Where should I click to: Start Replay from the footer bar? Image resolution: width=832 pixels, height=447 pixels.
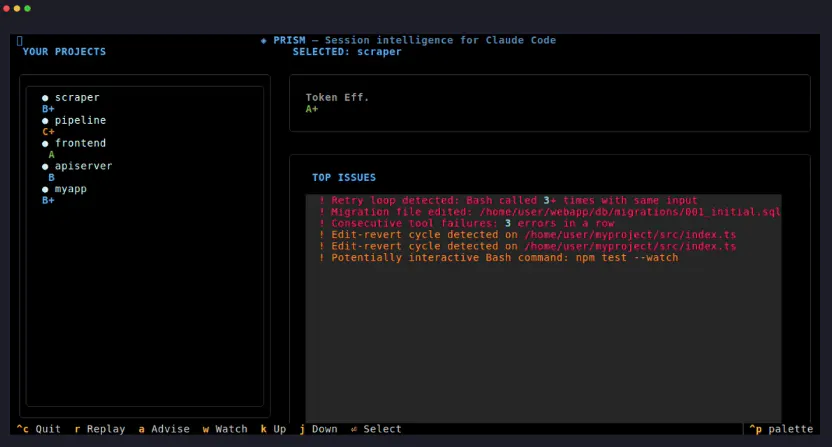click(x=100, y=429)
